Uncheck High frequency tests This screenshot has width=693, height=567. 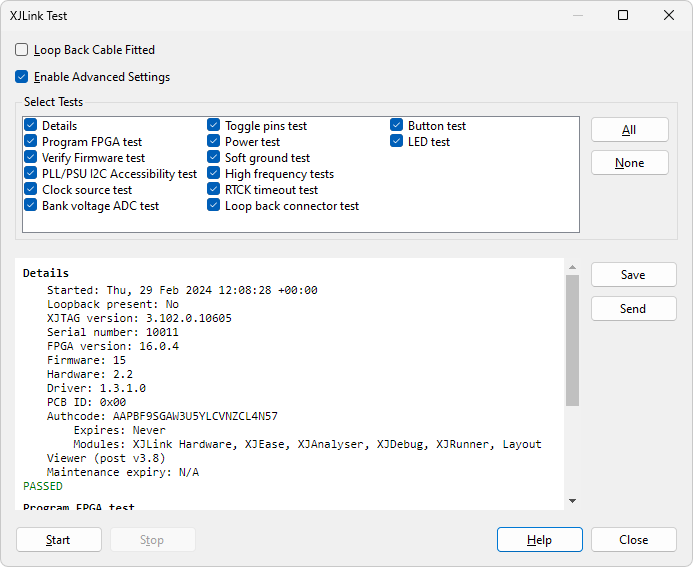click(x=214, y=174)
